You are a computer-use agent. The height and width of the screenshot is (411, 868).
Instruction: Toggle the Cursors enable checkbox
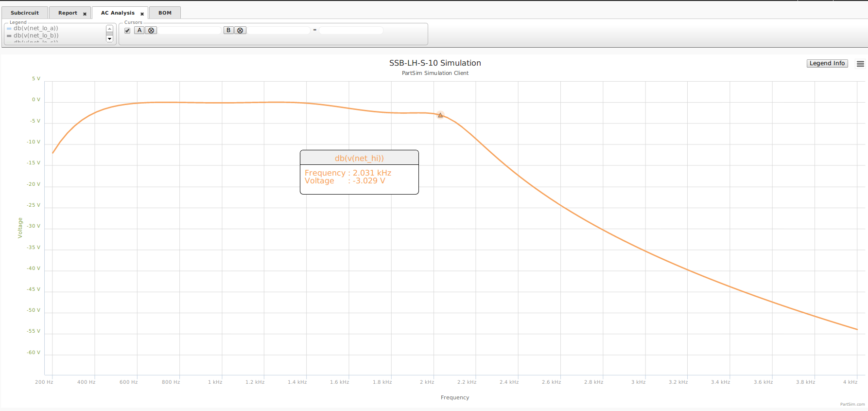[x=127, y=30]
